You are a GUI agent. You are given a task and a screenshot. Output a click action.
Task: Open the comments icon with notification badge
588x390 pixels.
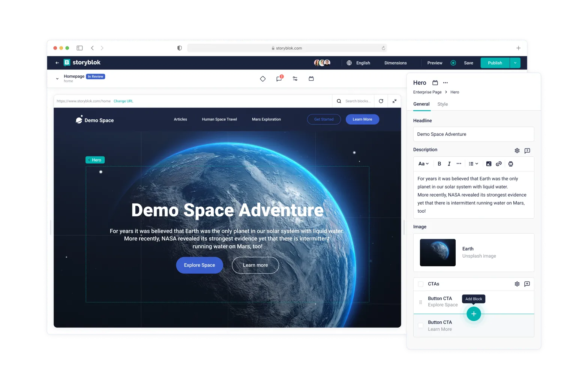click(x=279, y=79)
